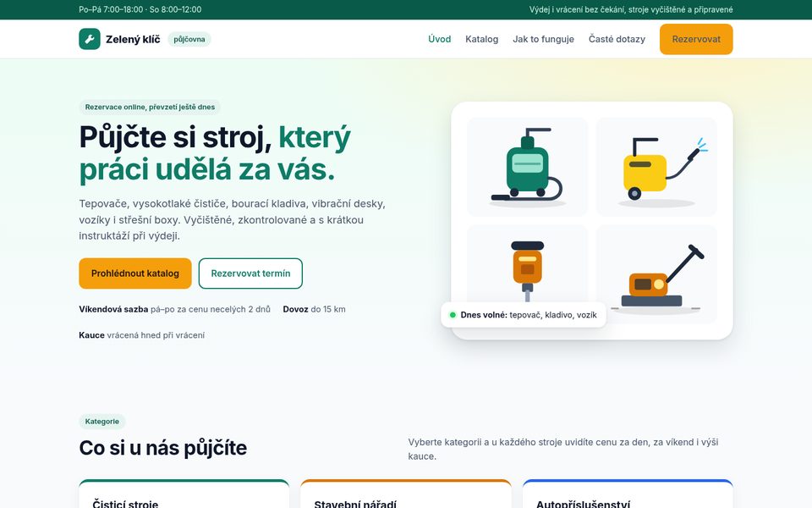Go to the Úvod navigation item

(440, 40)
